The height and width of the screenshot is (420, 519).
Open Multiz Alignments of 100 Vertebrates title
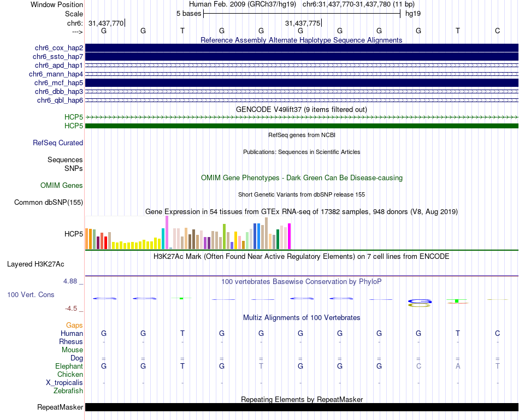click(302, 318)
